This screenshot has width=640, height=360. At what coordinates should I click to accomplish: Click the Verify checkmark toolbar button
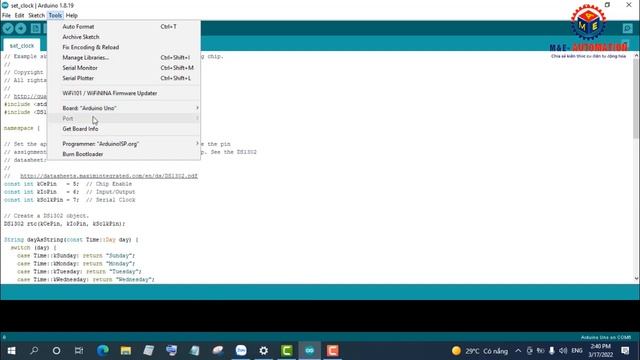[8, 28]
